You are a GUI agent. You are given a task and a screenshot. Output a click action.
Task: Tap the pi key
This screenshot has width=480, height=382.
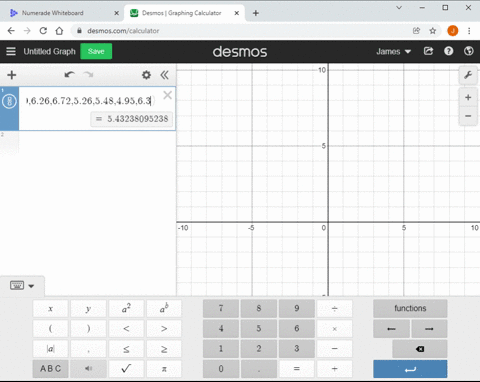coord(164,369)
